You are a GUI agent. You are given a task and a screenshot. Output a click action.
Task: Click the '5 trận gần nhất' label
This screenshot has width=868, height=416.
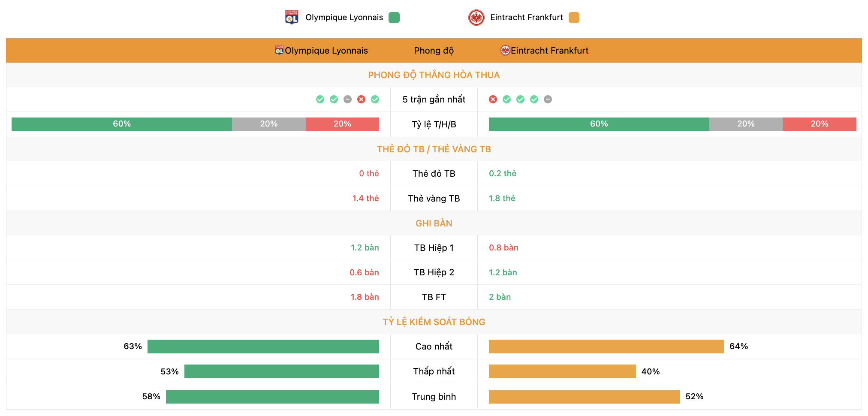(x=434, y=99)
